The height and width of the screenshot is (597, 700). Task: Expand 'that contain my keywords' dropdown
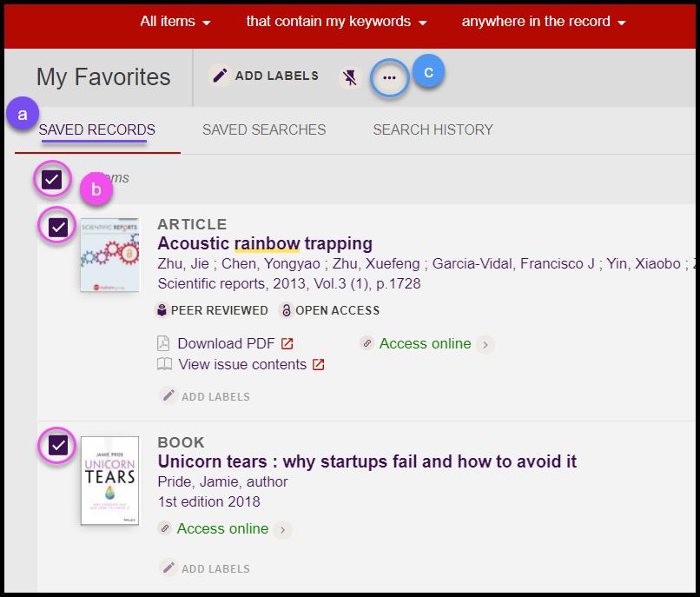(x=336, y=22)
